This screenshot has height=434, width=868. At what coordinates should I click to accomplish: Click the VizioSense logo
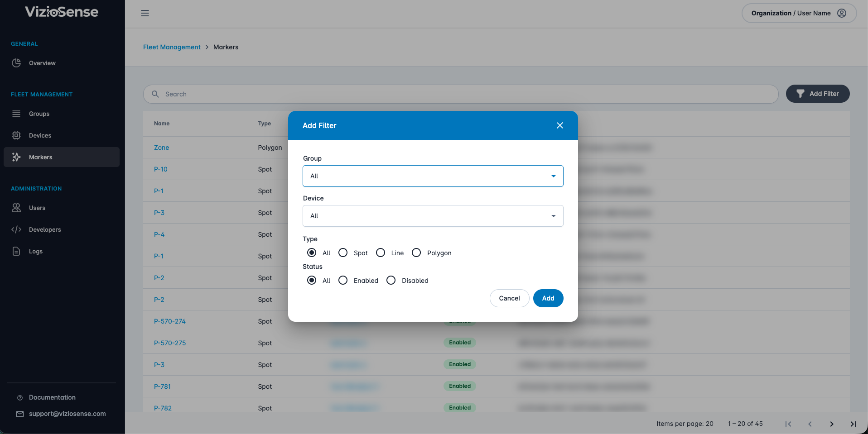(62, 12)
